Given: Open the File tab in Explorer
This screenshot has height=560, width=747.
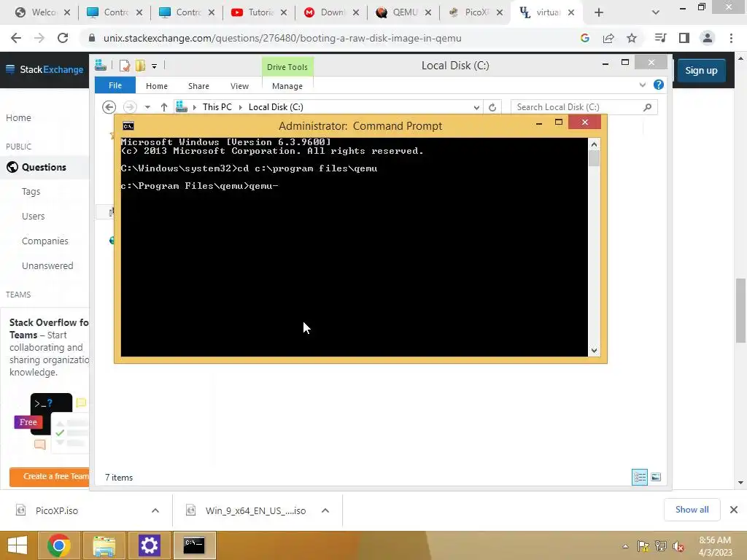Looking at the screenshot, I should (115, 85).
